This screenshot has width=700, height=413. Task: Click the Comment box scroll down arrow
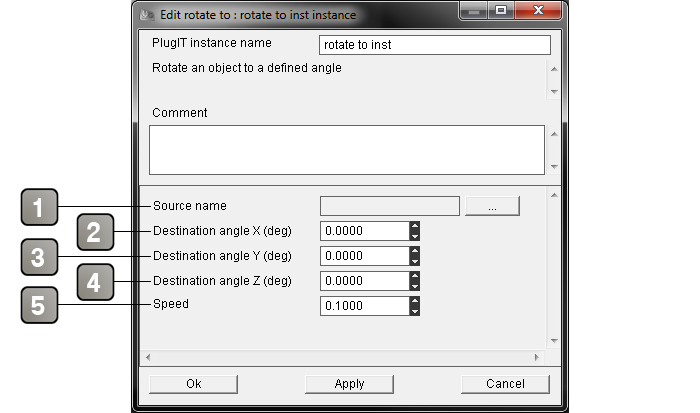(554, 167)
